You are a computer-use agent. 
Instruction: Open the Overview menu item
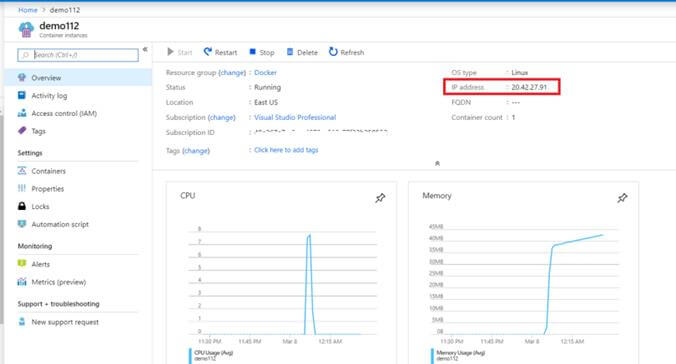click(x=78, y=78)
